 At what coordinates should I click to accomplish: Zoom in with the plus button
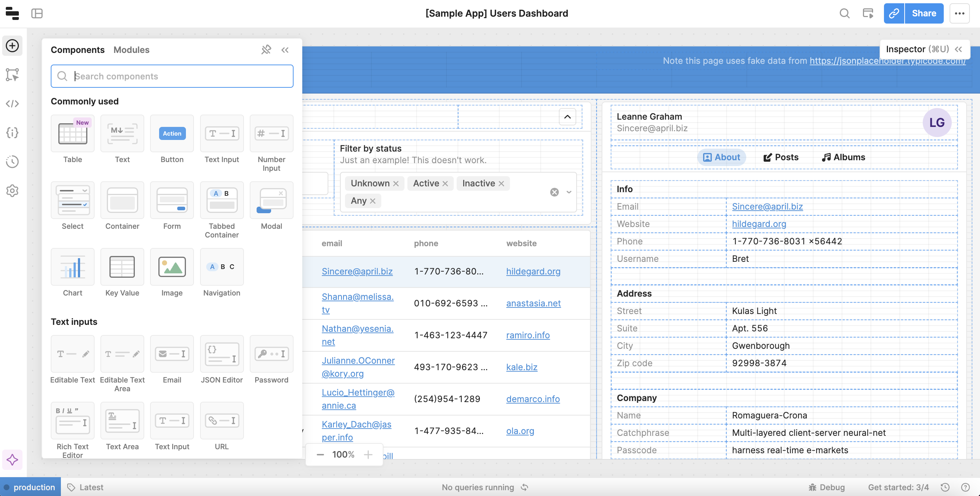point(368,455)
